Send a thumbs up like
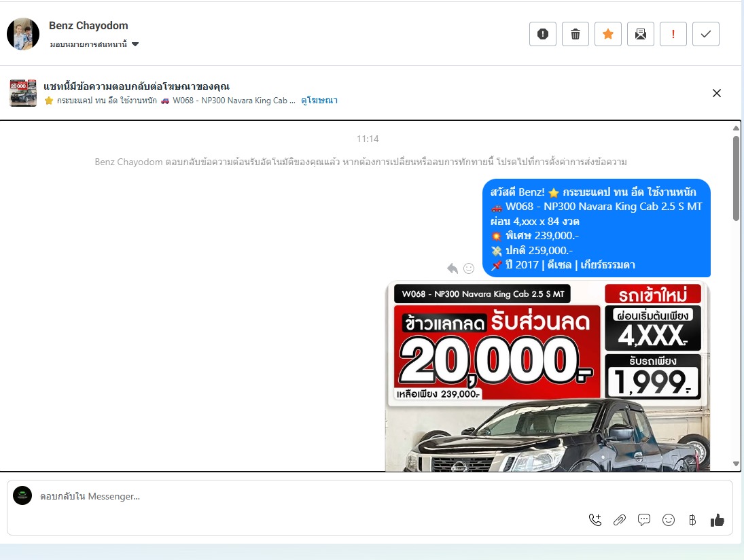This screenshot has height=560, width=744. tap(717, 520)
